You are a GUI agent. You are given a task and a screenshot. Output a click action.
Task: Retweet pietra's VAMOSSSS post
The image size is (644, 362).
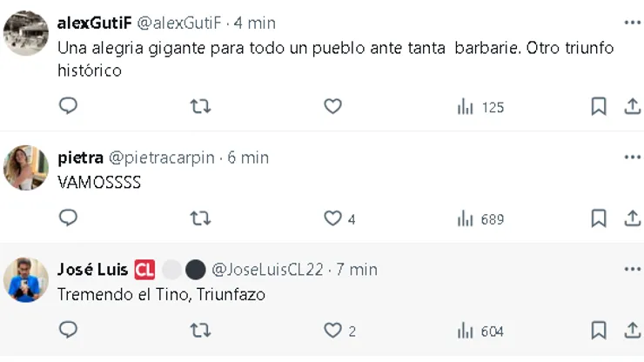point(200,218)
